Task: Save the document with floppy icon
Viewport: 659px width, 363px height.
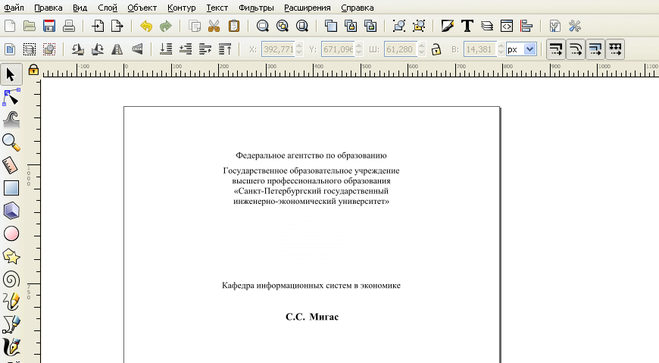Action: pyautogui.click(x=49, y=26)
